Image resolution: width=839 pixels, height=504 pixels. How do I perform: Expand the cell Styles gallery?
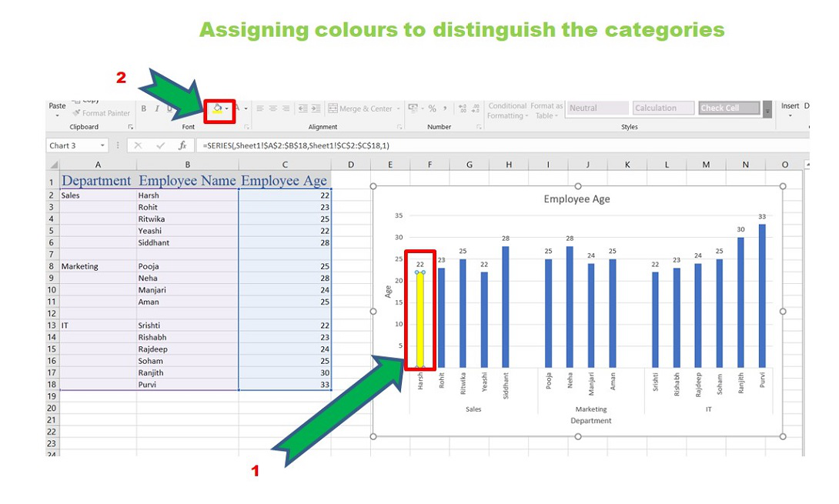click(767, 109)
